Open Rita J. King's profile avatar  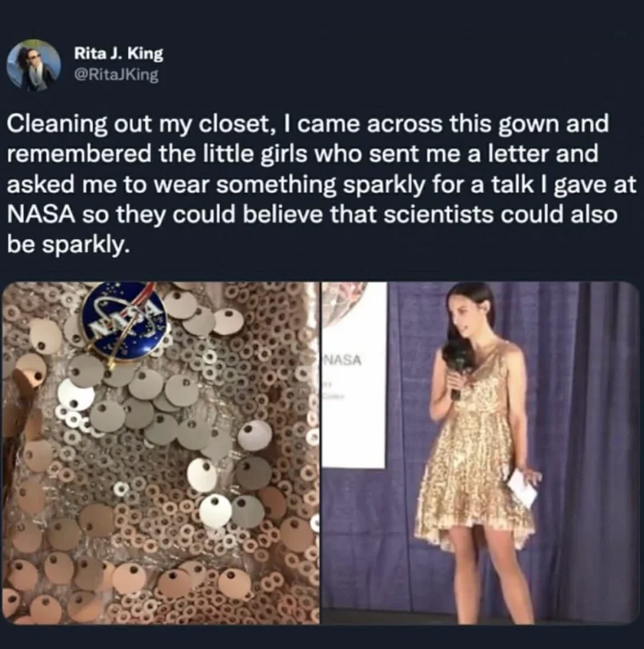[34, 65]
